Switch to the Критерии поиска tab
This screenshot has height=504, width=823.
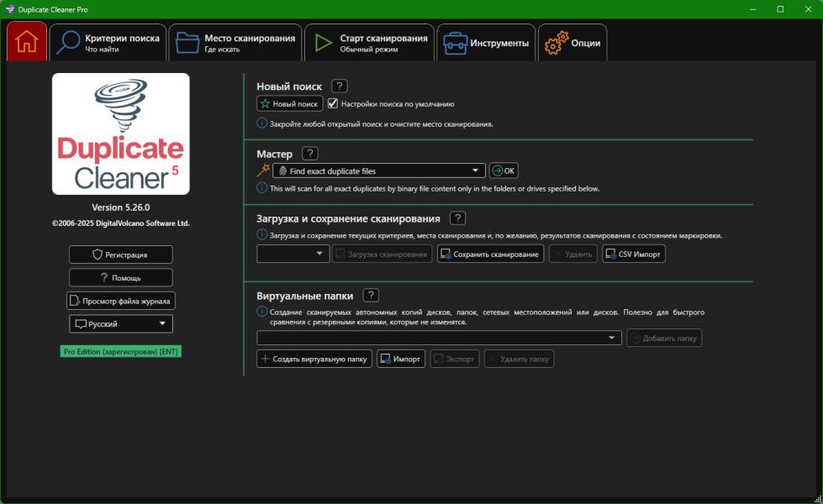(108, 43)
